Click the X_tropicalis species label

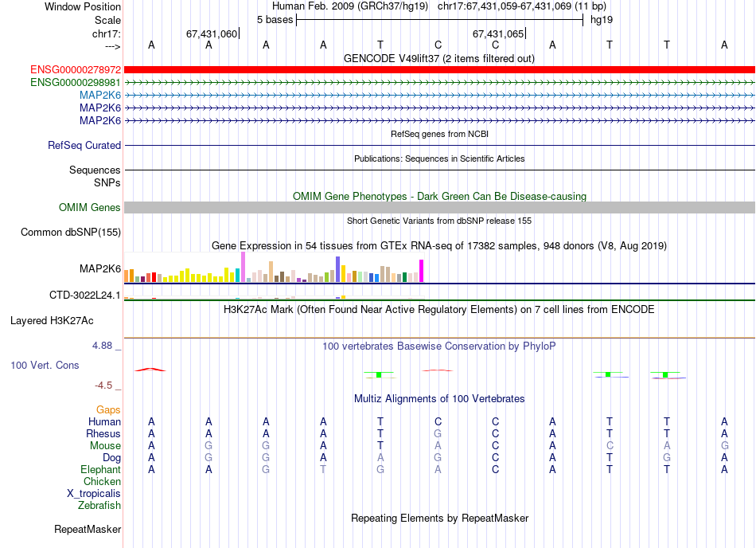pos(94,494)
